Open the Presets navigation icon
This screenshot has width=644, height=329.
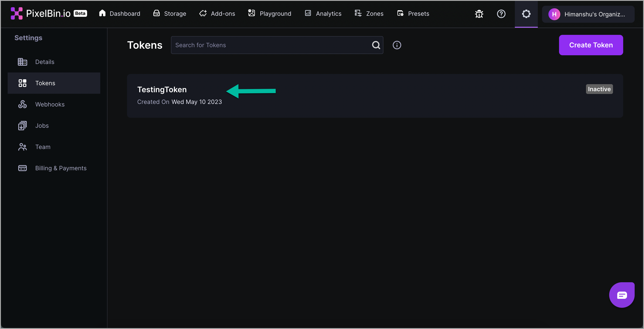(400, 13)
